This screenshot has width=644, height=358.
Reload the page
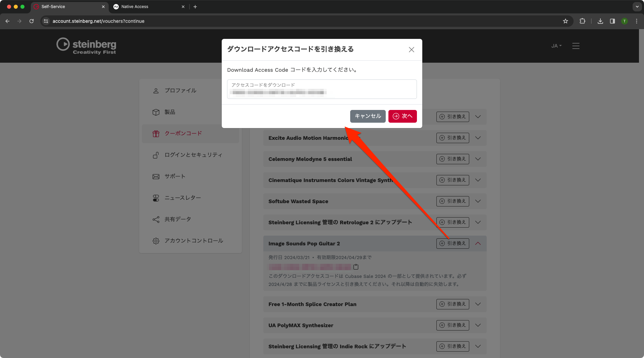point(32,21)
